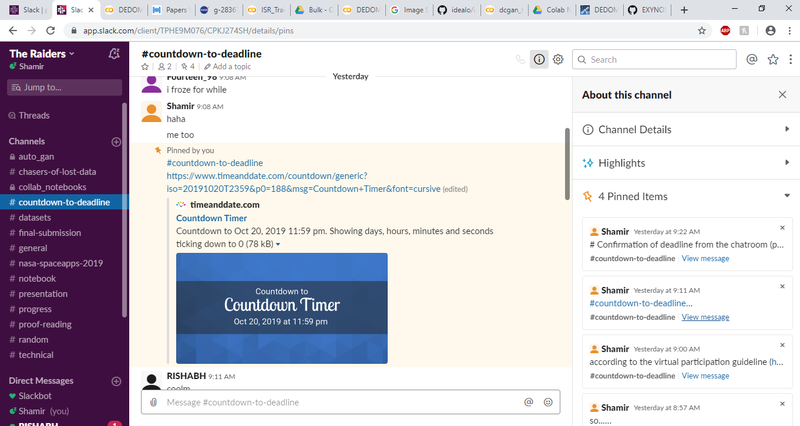Click the attach file paperclip icon
Image resolution: width=800 pixels, height=426 pixels.
(153, 402)
